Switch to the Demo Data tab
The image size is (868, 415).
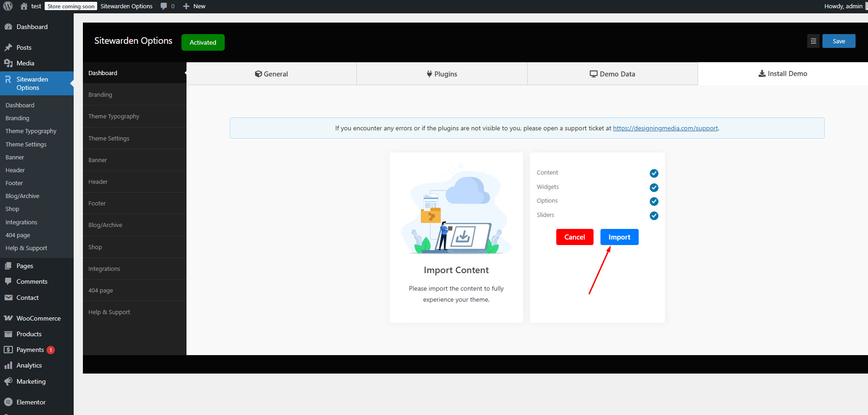pyautogui.click(x=612, y=74)
